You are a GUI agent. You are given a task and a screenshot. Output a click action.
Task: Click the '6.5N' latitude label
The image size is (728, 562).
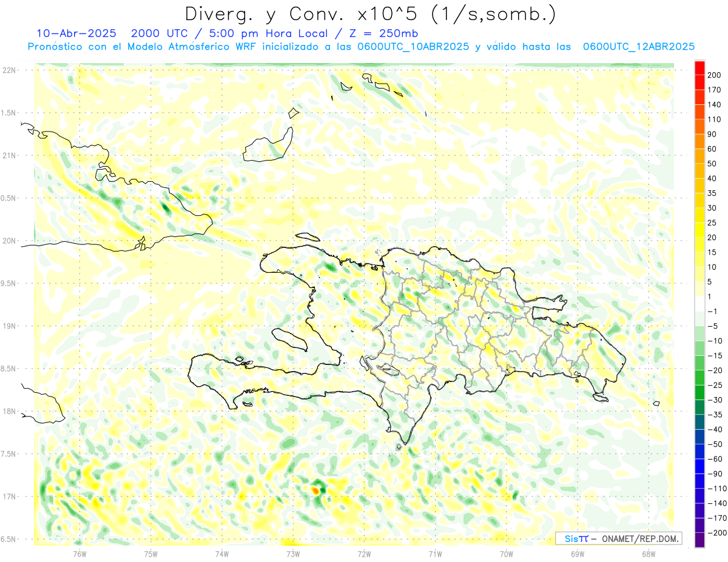pos(8,539)
